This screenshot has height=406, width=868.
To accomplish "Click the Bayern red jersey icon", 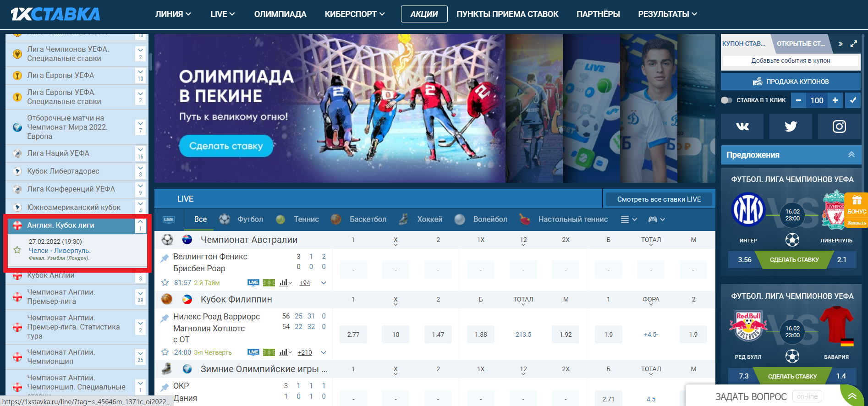I will [837, 326].
